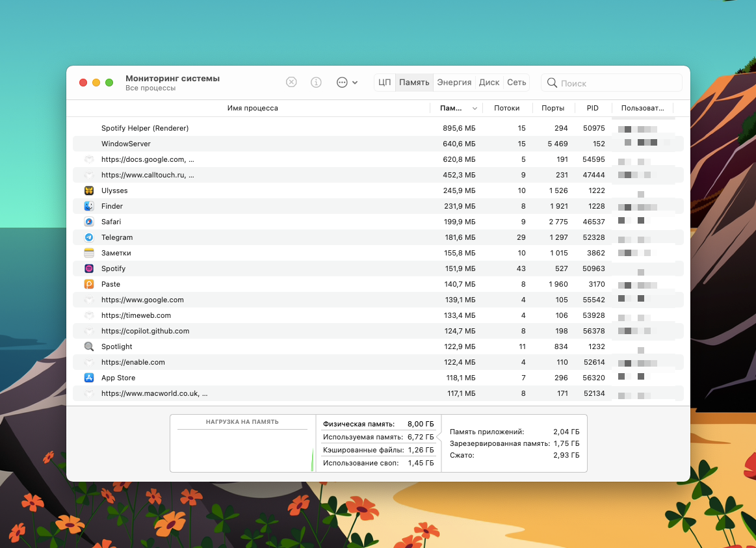Click the Кэшированные файлы 1,26 ГБ row
The image size is (756, 548).
coord(378,450)
